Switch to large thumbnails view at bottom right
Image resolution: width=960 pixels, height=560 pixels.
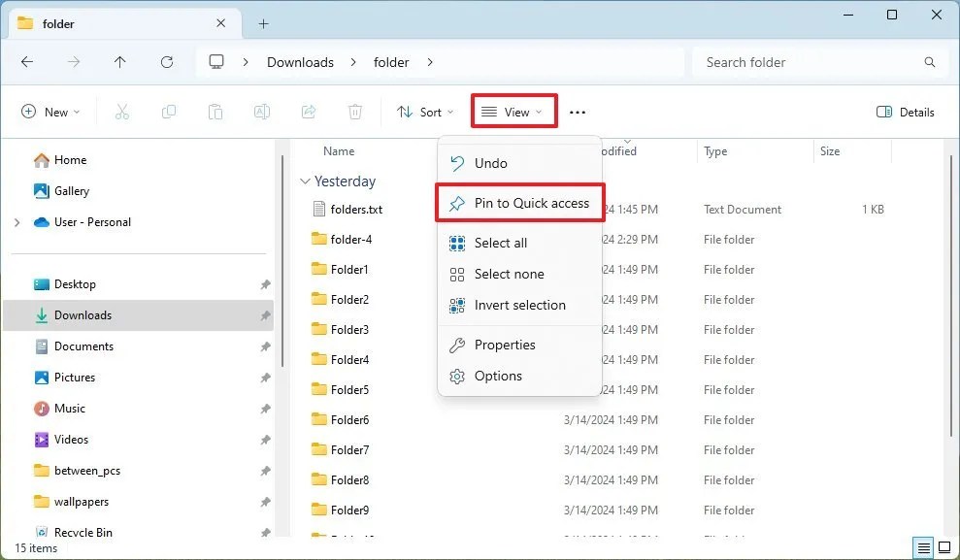pos(943,547)
